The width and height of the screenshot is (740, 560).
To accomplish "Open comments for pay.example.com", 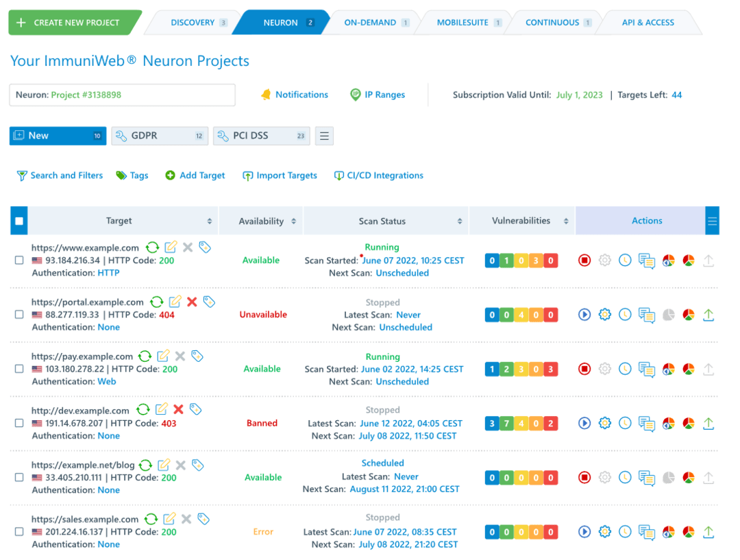I will (x=646, y=369).
